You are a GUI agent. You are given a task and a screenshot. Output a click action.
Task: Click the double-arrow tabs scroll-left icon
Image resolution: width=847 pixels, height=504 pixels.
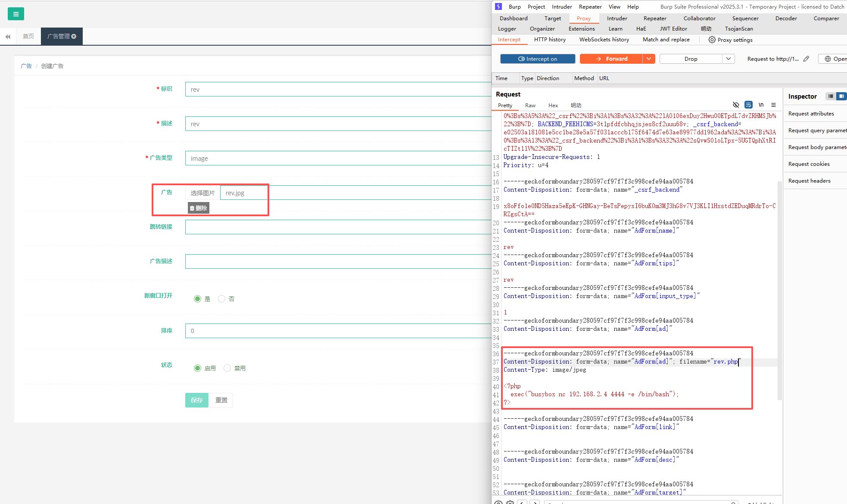point(8,37)
